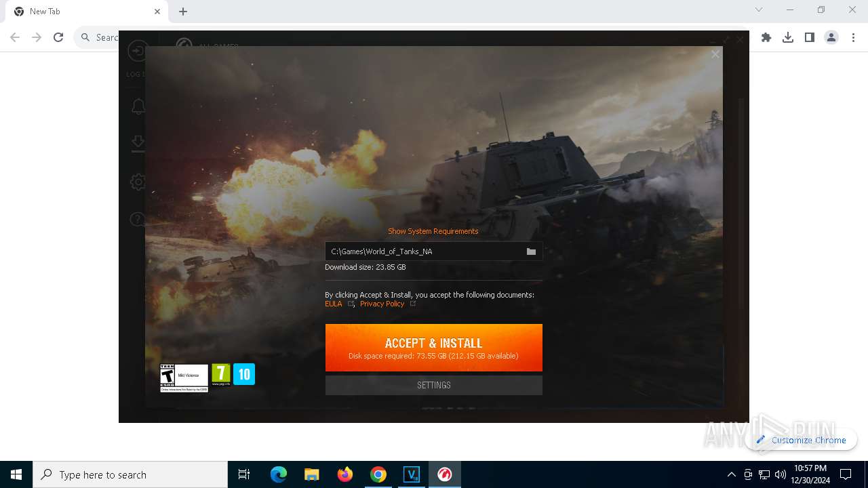Image resolution: width=868 pixels, height=488 pixels.
Task: Click the Customize Chrome button
Action: coord(801,440)
